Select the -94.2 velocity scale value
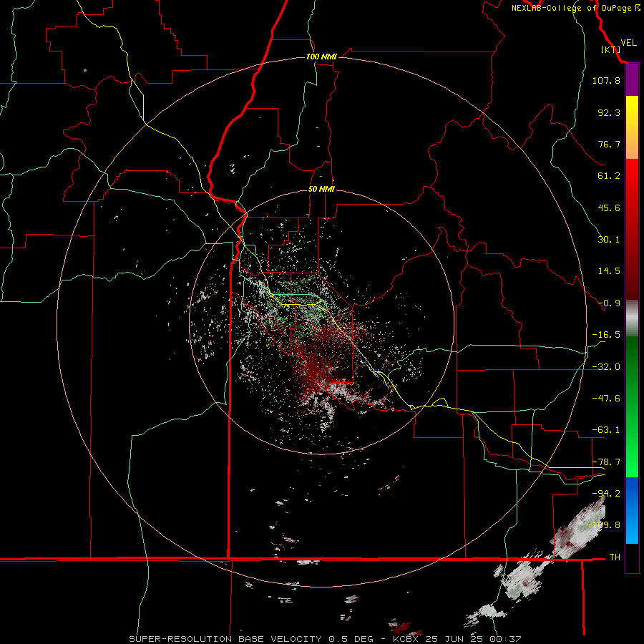The height and width of the screenshot is (644, 644). click(606, 493)
